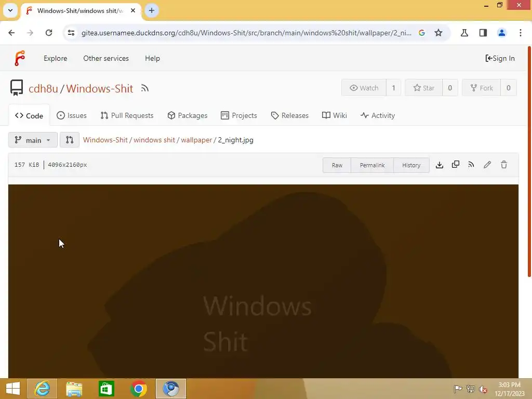Close the Windows-Shit browser tab
Image resolution: width=532 pixels, height=399 pixels.
tap(133, 10)
